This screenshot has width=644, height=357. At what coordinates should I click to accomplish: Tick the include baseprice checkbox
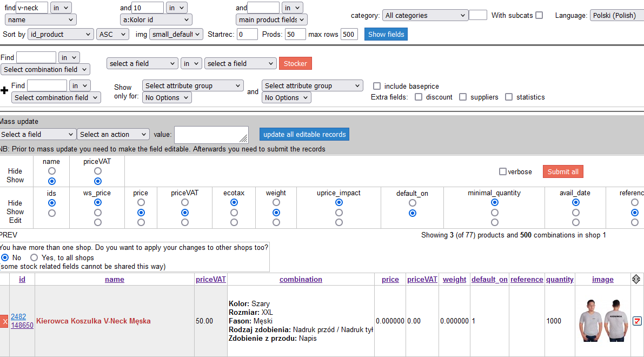377,86
